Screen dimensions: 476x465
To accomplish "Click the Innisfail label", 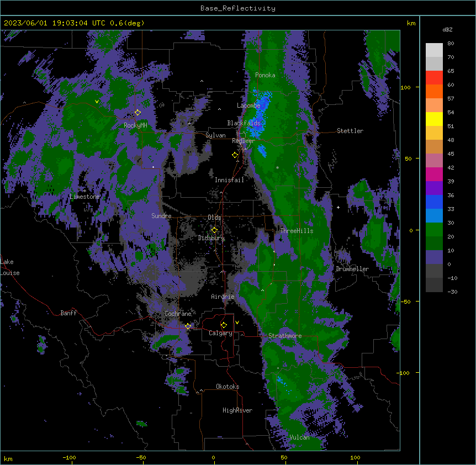I will pos(229,180).
